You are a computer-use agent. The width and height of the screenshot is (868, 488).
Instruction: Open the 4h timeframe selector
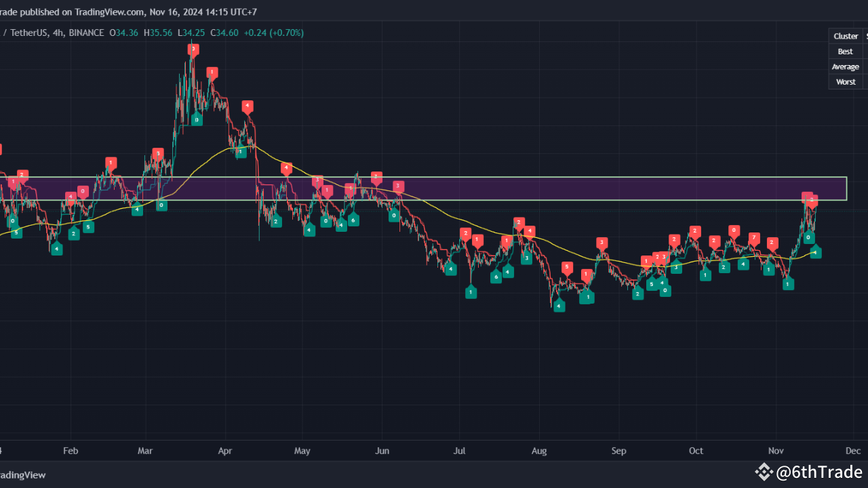58,33
